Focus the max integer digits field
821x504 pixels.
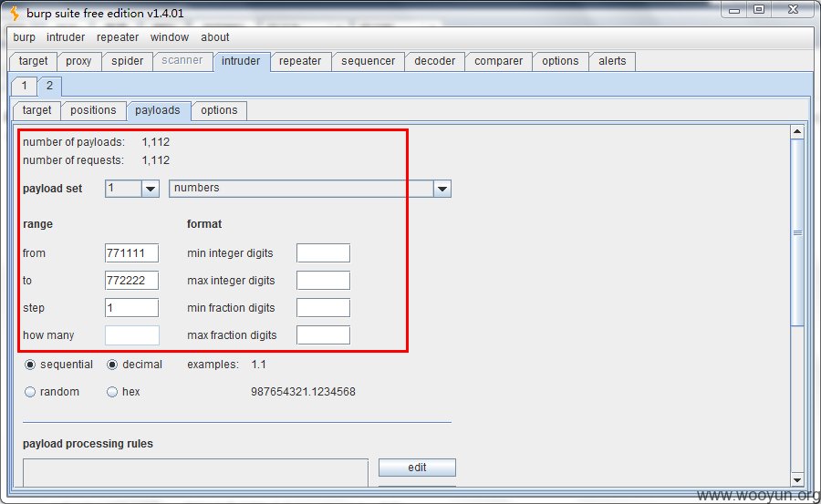tap(323, 280)
